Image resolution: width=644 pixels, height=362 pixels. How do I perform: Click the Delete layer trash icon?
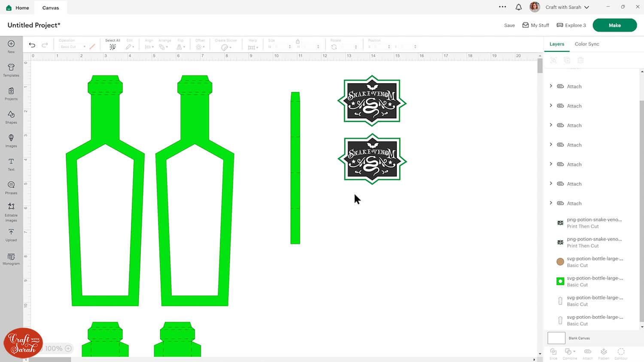(580, 60)
